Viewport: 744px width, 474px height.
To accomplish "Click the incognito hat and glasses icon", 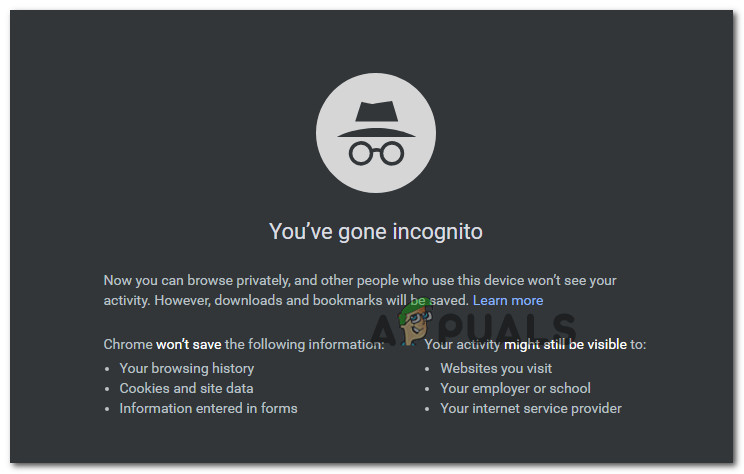I will [x=375, y=131].
